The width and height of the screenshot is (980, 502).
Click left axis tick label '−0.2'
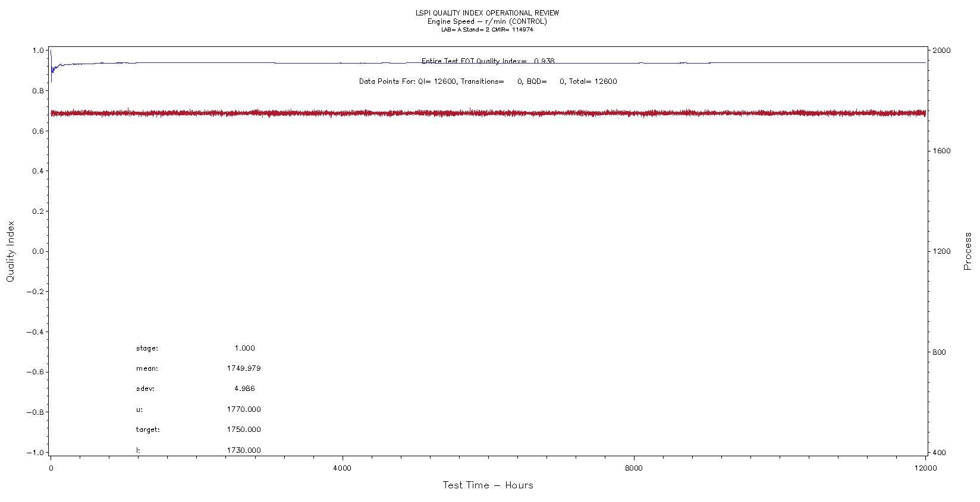coord(35,292)
